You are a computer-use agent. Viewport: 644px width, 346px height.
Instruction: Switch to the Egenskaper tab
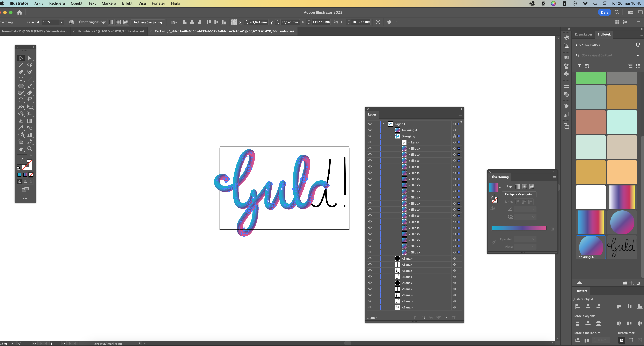(584, 34)
